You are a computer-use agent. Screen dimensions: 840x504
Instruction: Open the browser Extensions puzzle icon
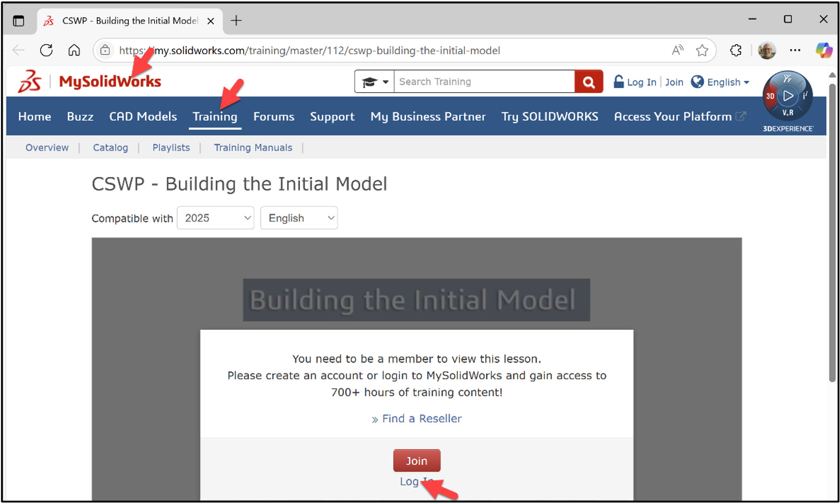click(x=736, y=50)
